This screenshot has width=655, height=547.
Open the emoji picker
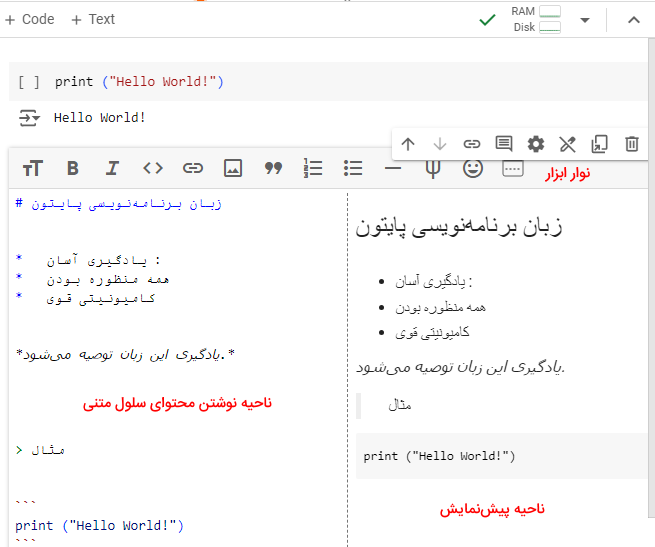pyautogui.click(x=473, y=168)
